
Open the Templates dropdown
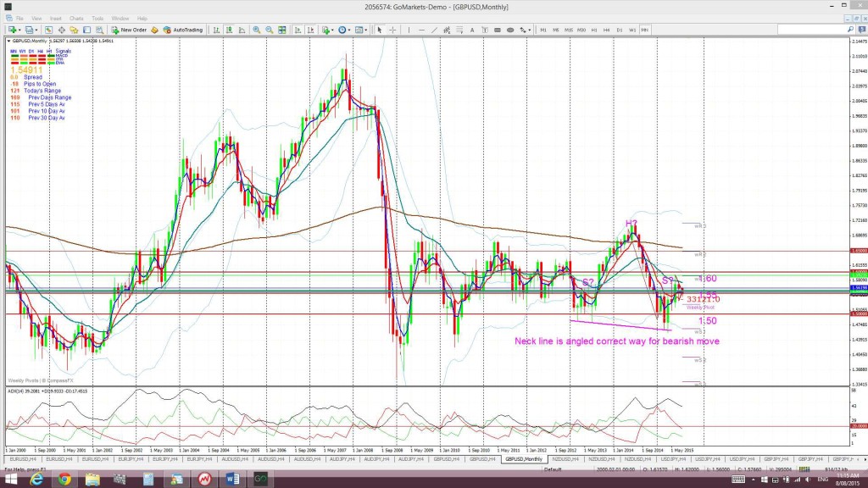click(x=361, y=30)
